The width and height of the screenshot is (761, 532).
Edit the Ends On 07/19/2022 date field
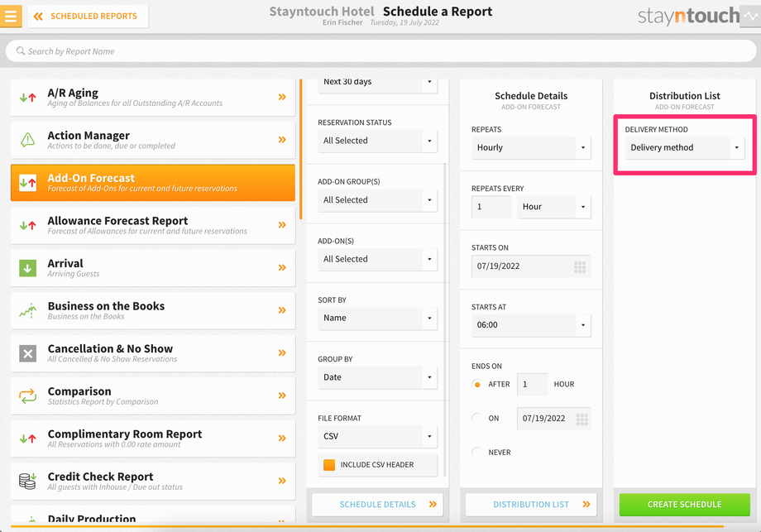point(553,419)
